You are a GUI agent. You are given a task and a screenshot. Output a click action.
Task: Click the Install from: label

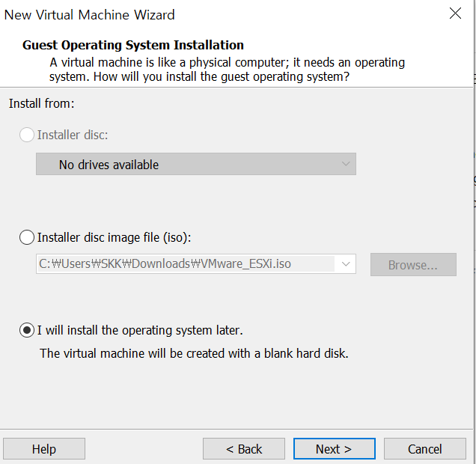point(42,103)
